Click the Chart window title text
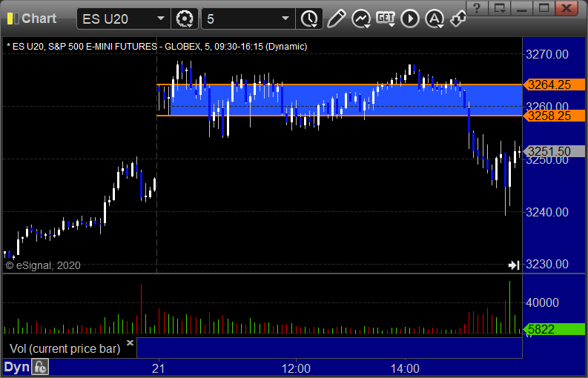This screenshot has height=378, width=588. (39, 19)
